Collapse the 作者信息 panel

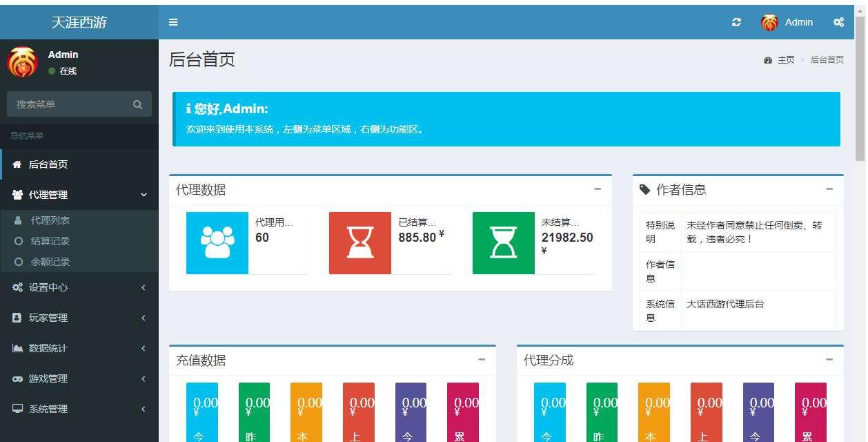tap(829, 189)
